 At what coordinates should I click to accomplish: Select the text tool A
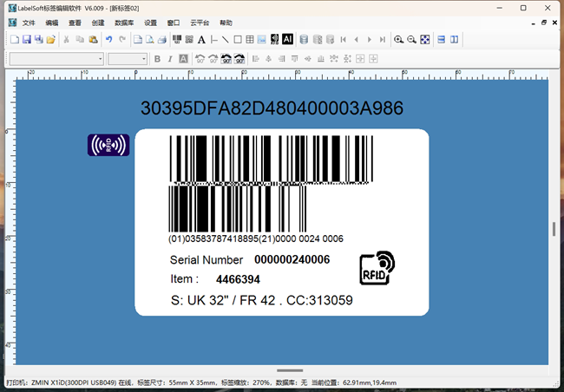pos(201,40)
